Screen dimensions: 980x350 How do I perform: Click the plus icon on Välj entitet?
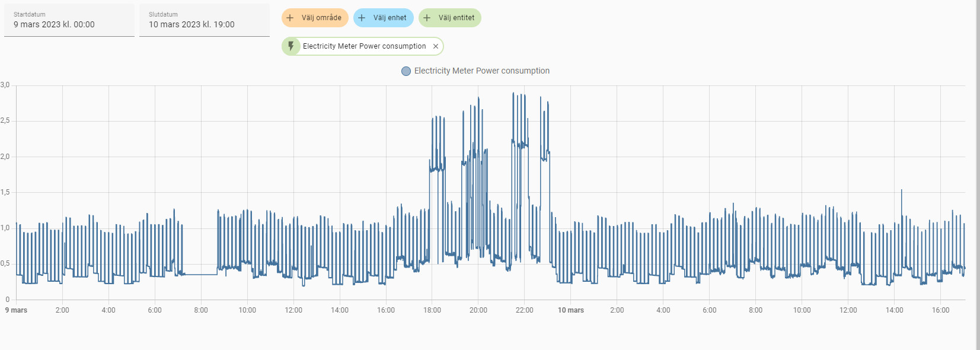427,18
